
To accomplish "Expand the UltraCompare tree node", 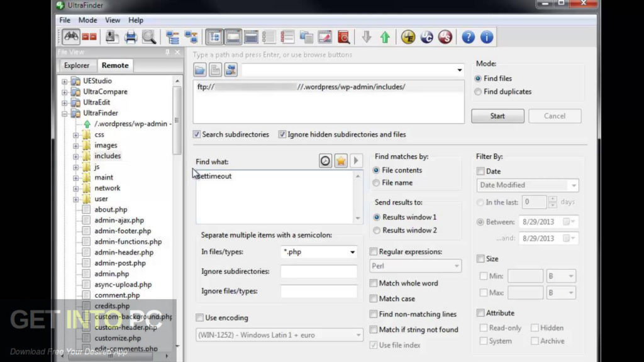I will point(65,92).
